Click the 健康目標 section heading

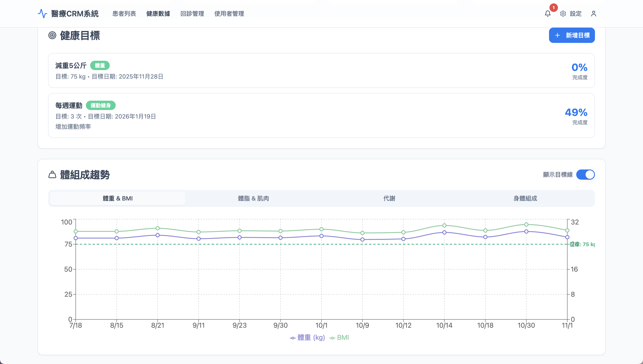pyautogui.click(x=80, y=35)
